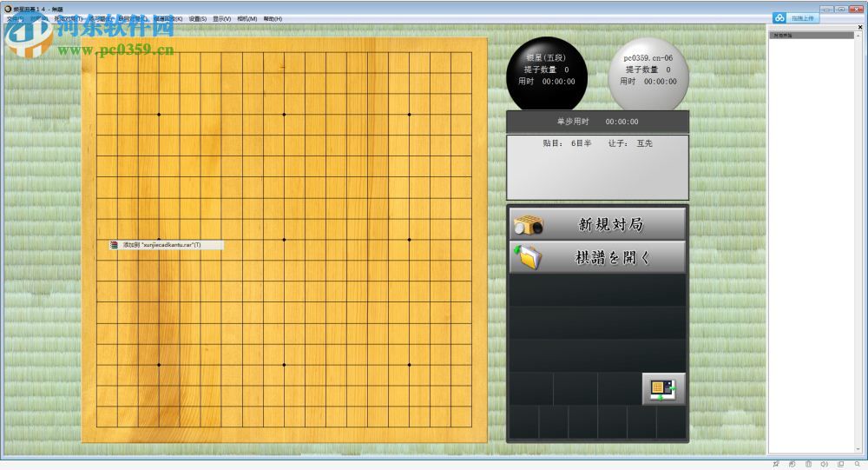Open the menu ending in (K)

point(168,19)
